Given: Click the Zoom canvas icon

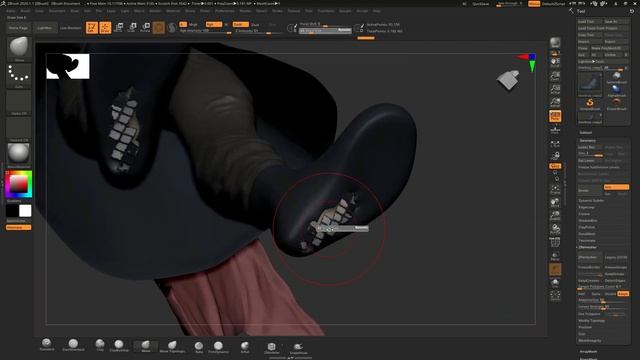Looking at the screenshot, I should pos(555,76).
